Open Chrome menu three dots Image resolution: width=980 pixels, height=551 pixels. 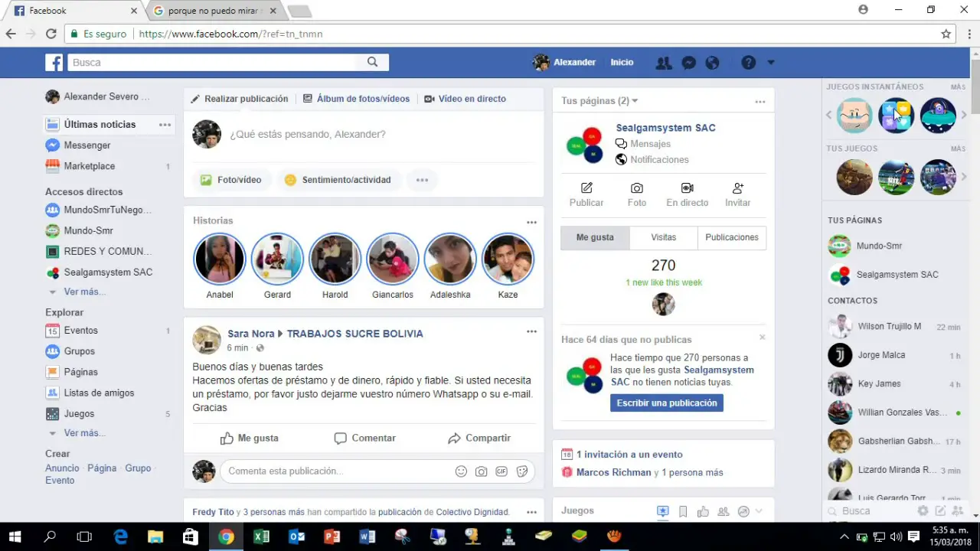pyautogui.click(x=969, y=34)
